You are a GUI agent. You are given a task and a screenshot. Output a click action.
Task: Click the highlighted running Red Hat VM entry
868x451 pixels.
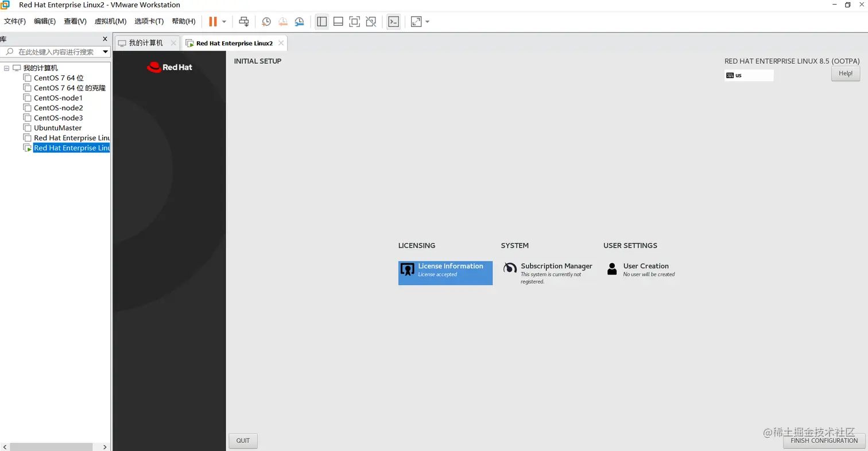point(71,148)
